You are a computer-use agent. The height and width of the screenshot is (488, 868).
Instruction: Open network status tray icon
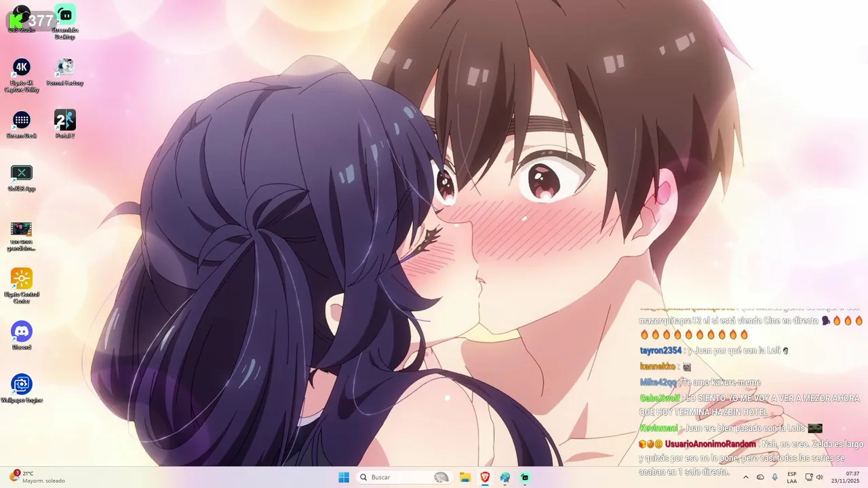click(x=808, y=477)
